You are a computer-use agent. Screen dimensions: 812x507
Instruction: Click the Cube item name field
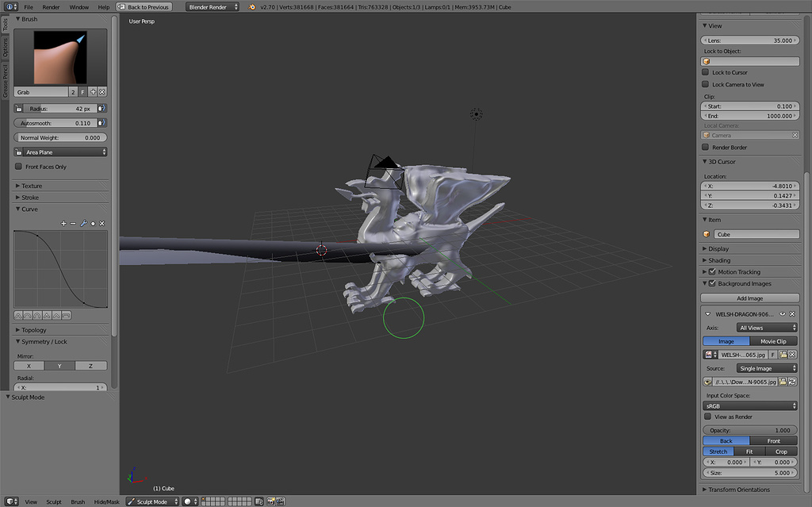point(756,234)
